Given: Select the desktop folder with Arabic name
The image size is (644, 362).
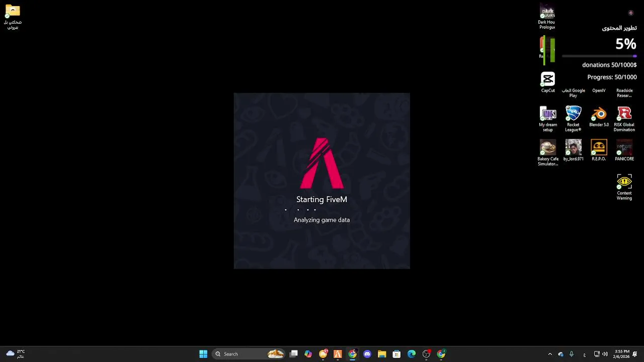Looking at the screenshot, I should tap(13, 17).
